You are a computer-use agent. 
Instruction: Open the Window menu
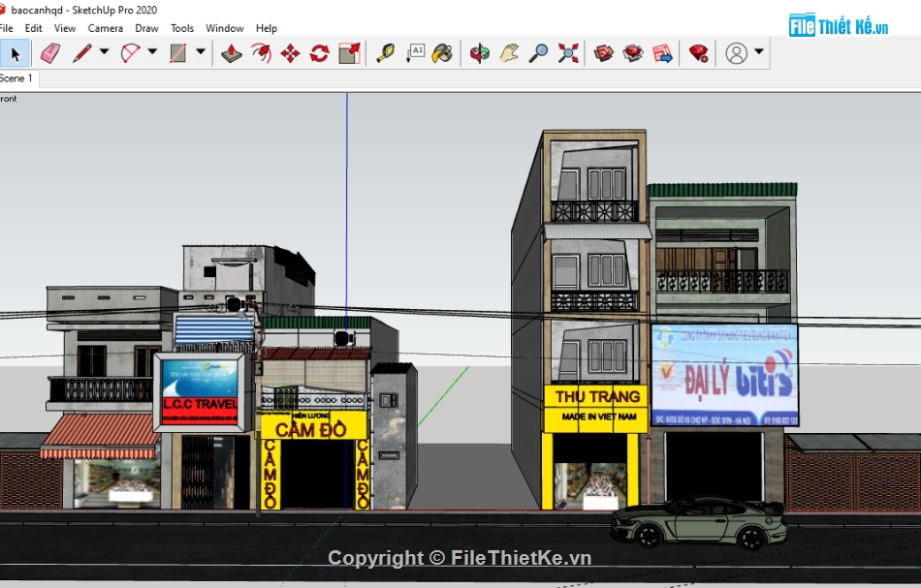point(224,28)
